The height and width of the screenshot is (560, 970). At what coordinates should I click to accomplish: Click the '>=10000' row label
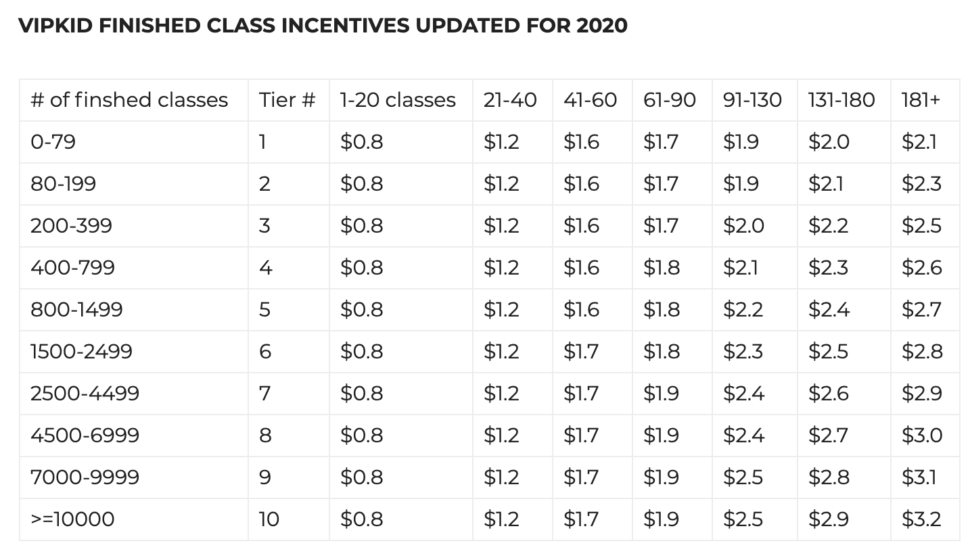click(x=72, y=519)
